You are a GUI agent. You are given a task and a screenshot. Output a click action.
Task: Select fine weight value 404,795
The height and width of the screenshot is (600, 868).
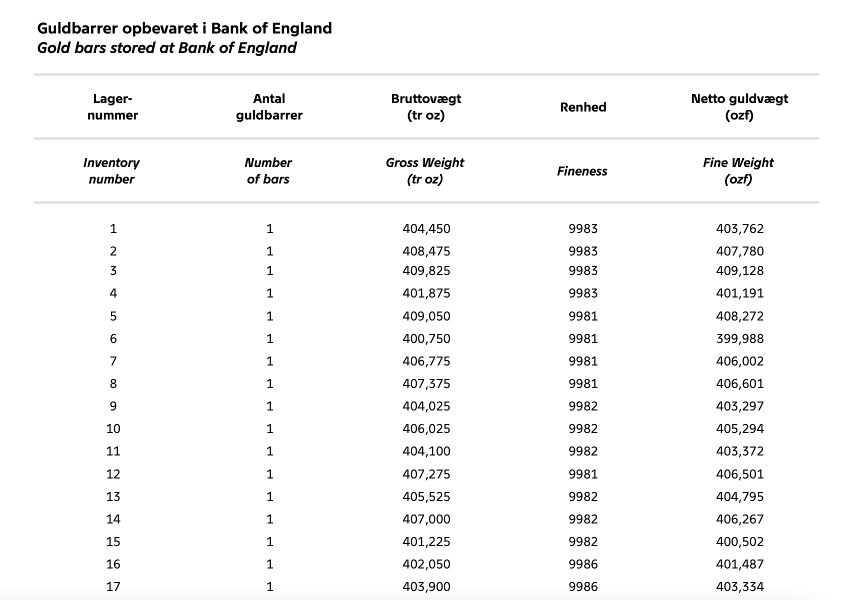coord(740,497)
